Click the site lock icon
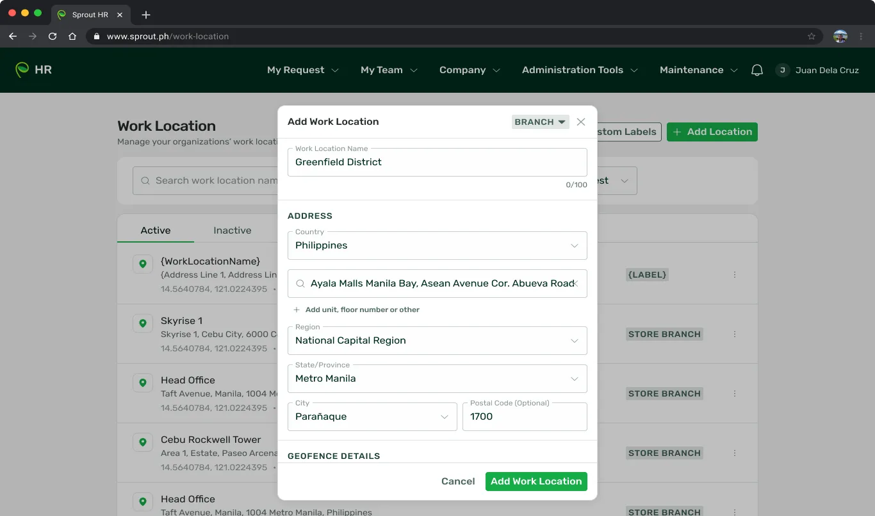 click(x=97, y=36)
